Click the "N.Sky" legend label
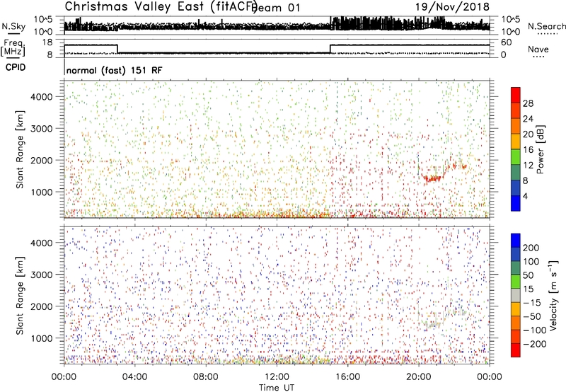This screenshot has height=392, width=566. click(x=13, y=26)
